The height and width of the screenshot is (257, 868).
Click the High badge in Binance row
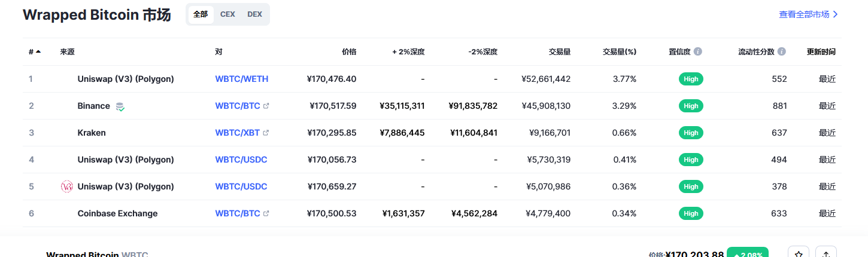click(691, 106)
